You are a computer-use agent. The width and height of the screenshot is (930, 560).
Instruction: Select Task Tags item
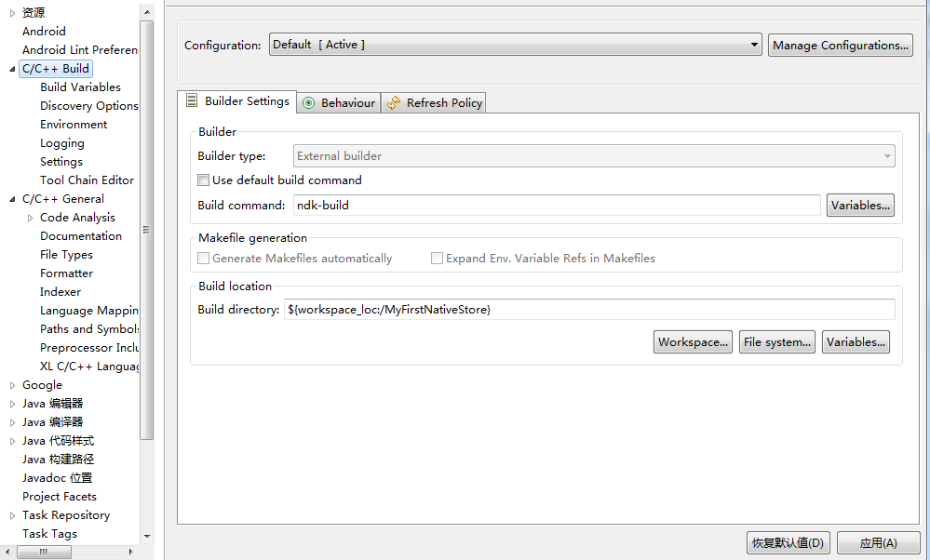pos(50,534)
